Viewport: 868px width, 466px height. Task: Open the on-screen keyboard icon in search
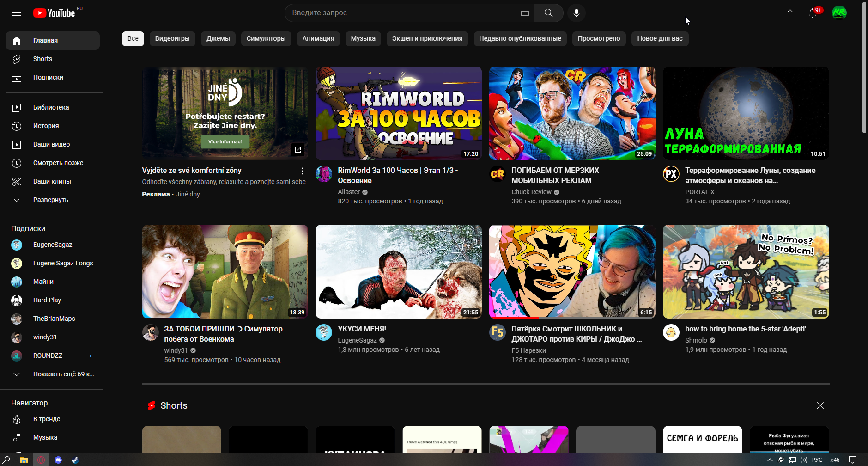click(x=525, y=13)
